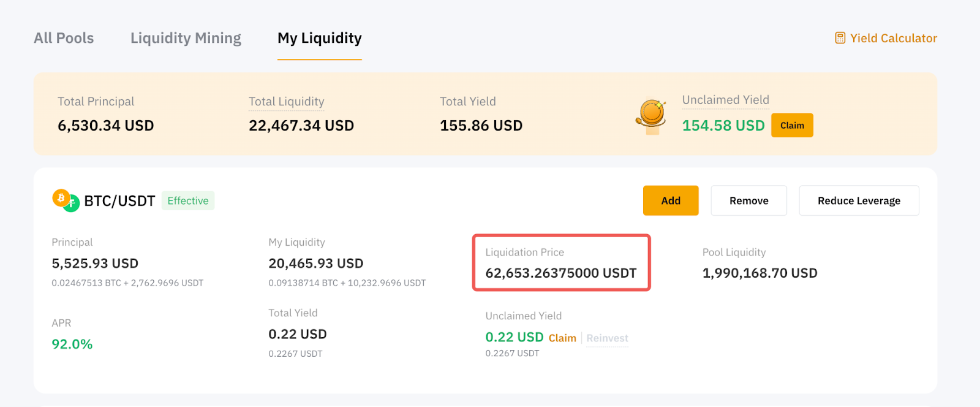This screenshot has width=980, height=407.
Task: Click the Remove button
Action: click(x=748, y=200)
